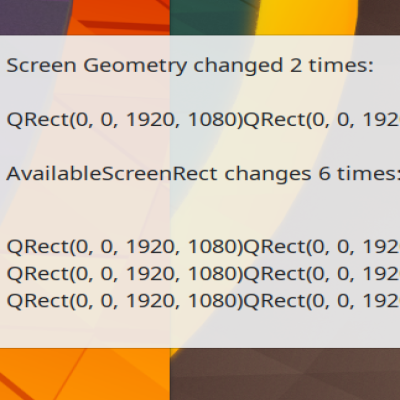Viewport: 400px width, 400px height.
Task: Click "1080)" in the Screen Geometry QRect line
Action: click(216, 120)
